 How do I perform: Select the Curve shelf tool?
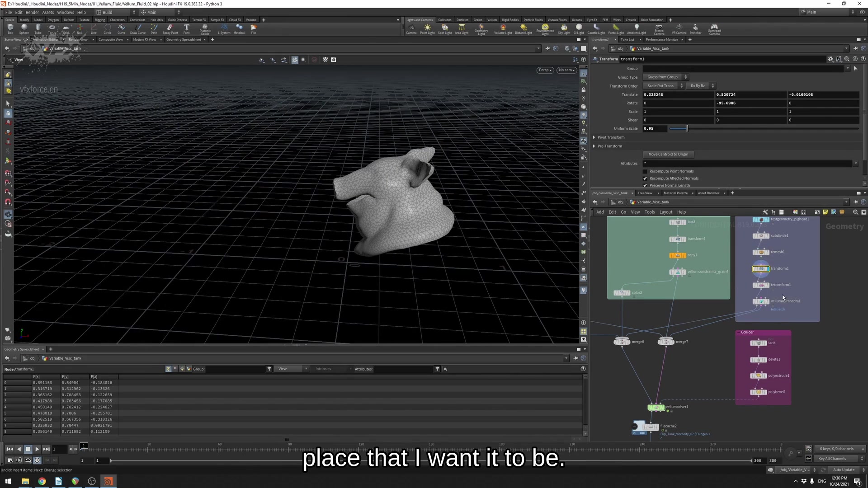pos(121,29)
